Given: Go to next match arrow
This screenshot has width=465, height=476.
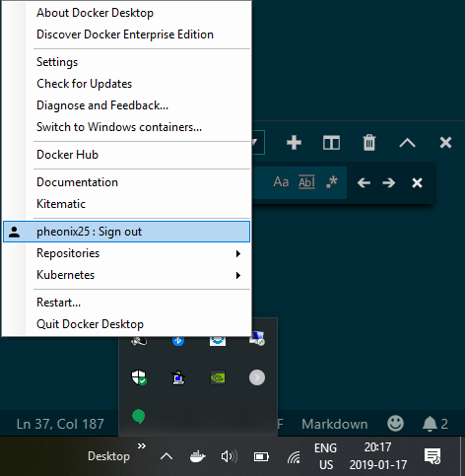Looking at the screenshot, I should (388, 182).
